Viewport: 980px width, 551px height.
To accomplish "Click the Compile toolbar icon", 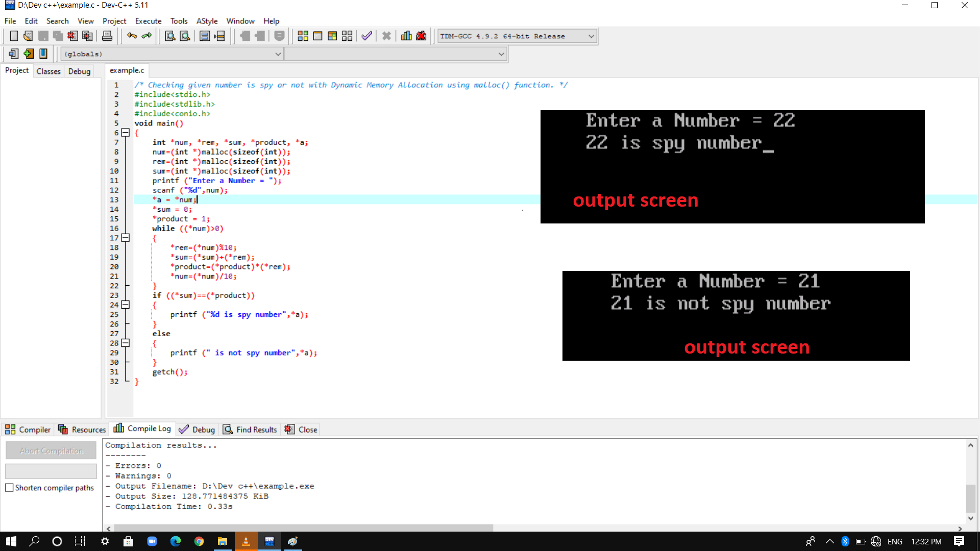I will 303,36.
